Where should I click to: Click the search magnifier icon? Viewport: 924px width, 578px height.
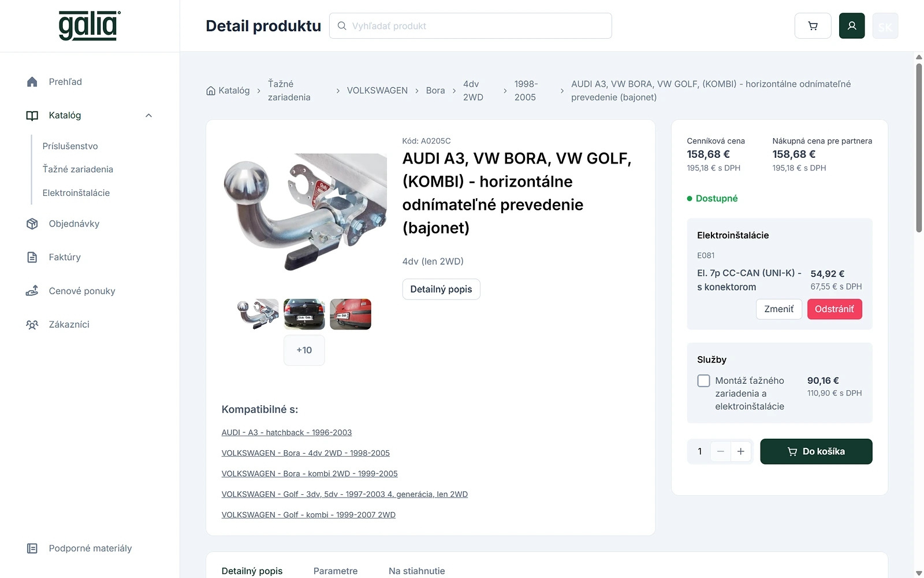(x=342, y=26)
